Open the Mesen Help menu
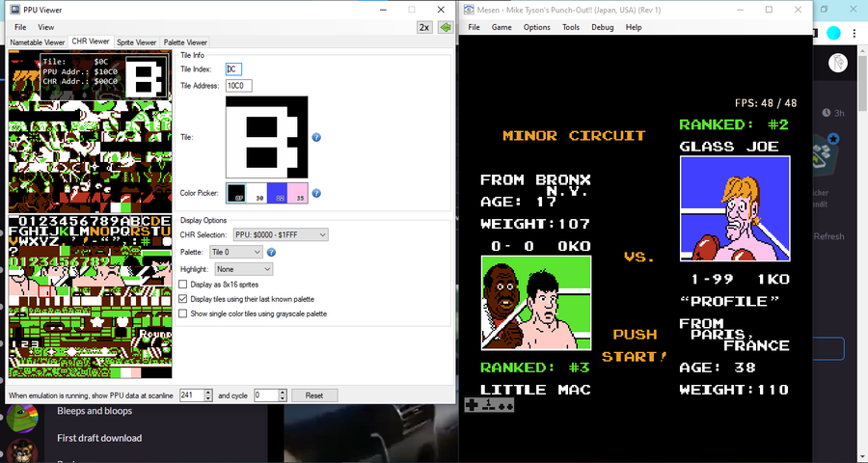Screen dimensions: 868x463 click(634, 27)
